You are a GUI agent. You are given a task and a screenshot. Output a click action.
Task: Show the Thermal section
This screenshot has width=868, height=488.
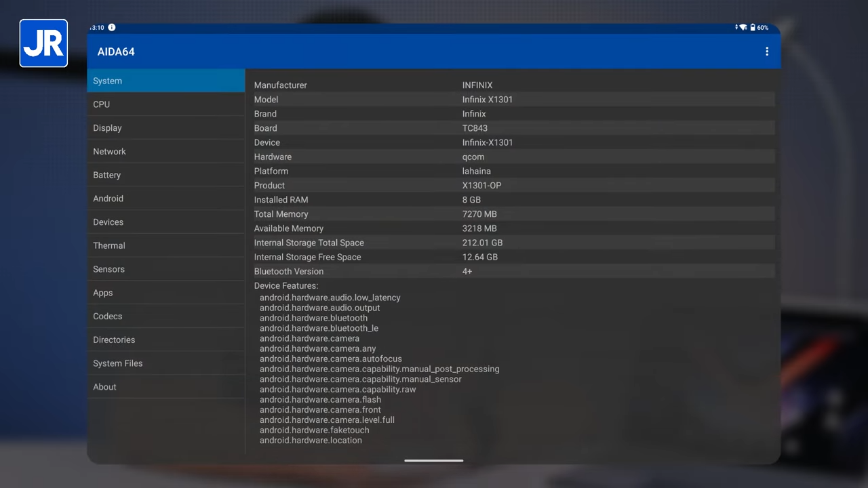[x=166, y=245]
